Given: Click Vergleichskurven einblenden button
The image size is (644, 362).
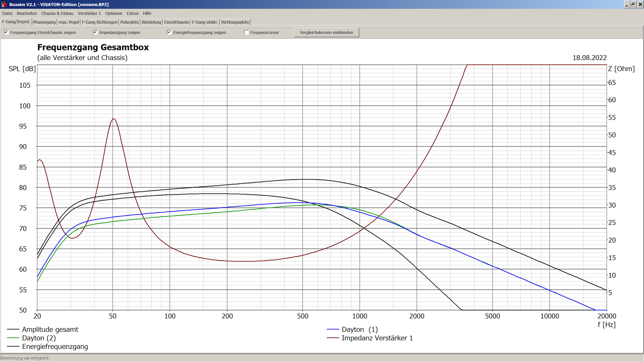Looking at the screenshot, I should coord(326,32).
